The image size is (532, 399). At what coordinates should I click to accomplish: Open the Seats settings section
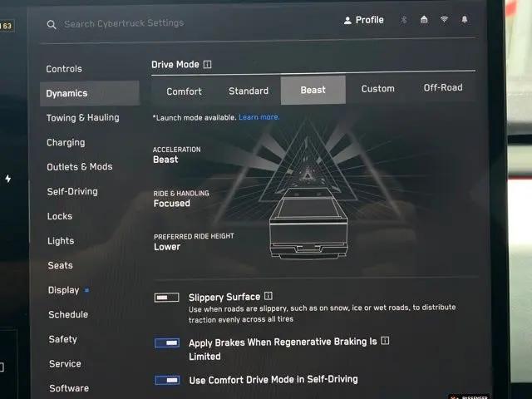[61, 265]
